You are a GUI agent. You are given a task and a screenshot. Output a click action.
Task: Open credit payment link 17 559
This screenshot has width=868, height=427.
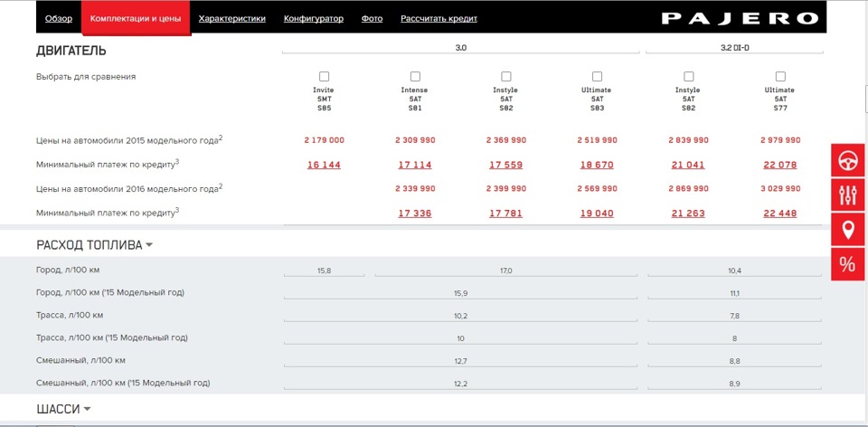pyautogui.click(x=506, y=165)
